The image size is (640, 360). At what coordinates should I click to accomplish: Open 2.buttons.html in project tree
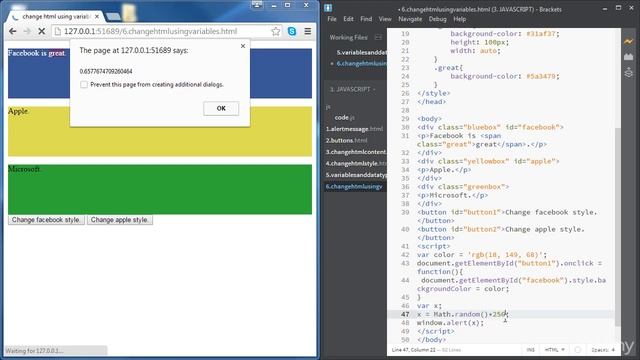(x=346, y=140)
